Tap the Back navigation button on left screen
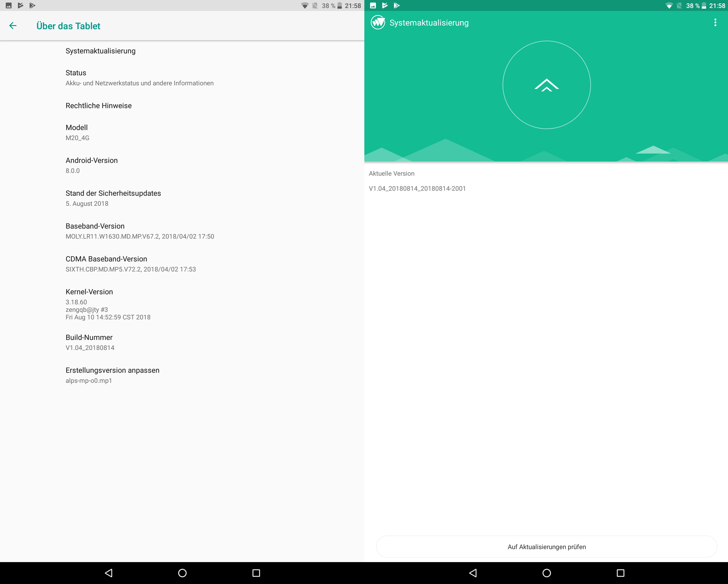Image resolution: width=728 pixels, height=584 pixels. (x=109, y=573)
